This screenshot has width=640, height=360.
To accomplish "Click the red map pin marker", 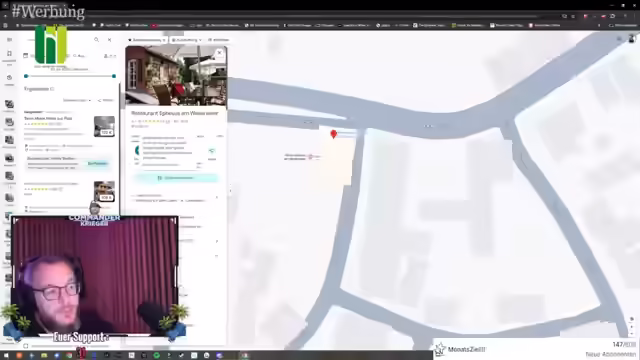I will 333,134.
